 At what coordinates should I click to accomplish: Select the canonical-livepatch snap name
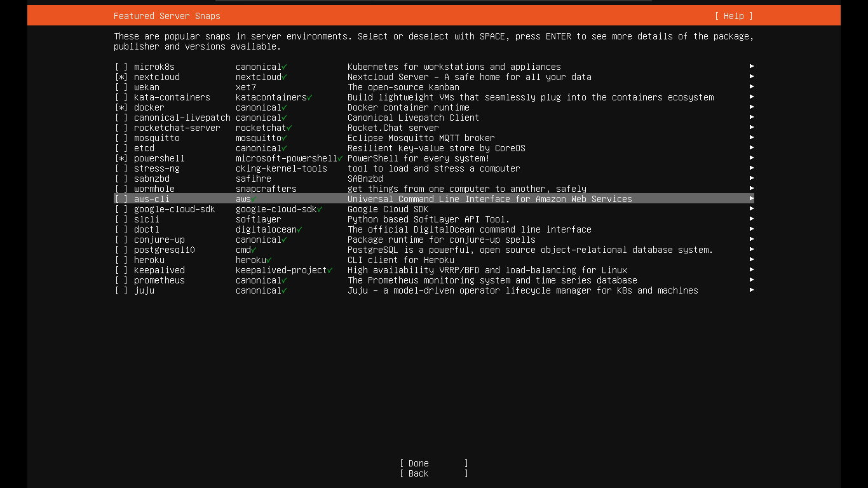(x=182, y=118)
